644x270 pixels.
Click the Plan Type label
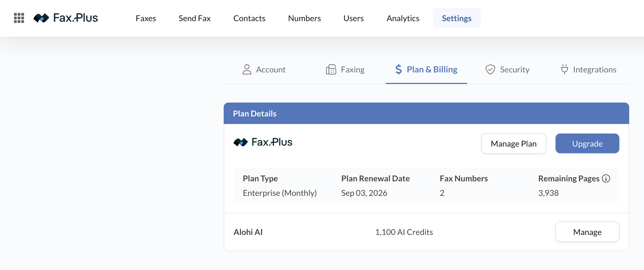coord(261,178)
